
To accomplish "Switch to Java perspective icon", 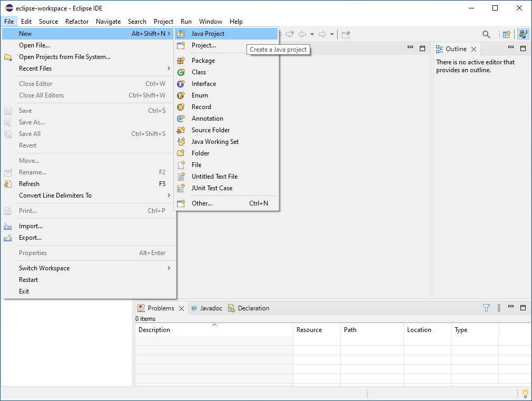I will (523, 34).
